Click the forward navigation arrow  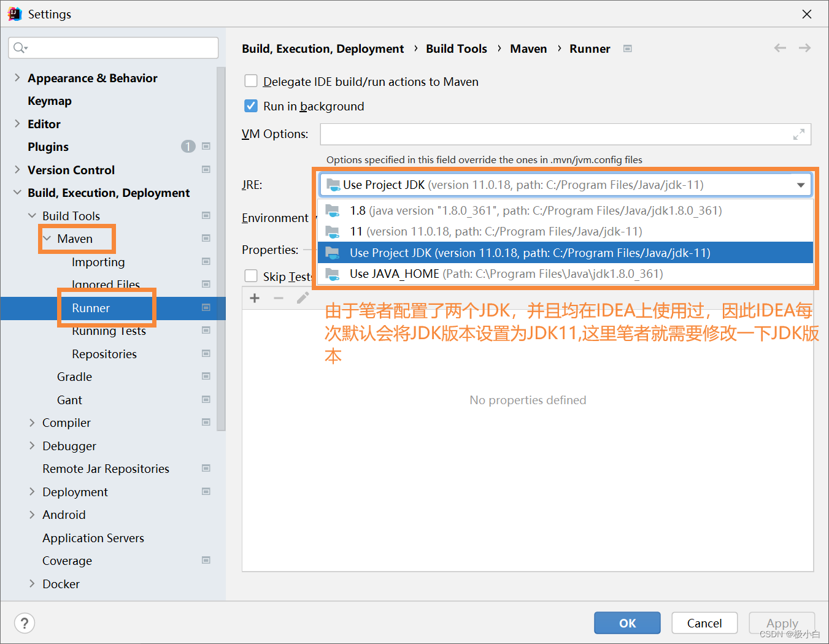pyautogui.click(x=804, y=48)
